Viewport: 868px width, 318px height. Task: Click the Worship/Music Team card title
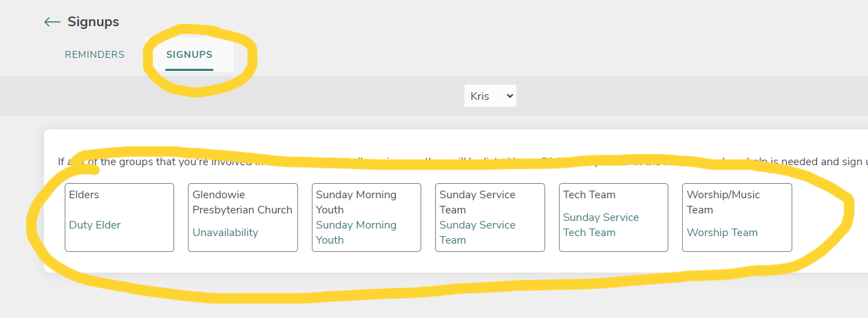point(723,202)
